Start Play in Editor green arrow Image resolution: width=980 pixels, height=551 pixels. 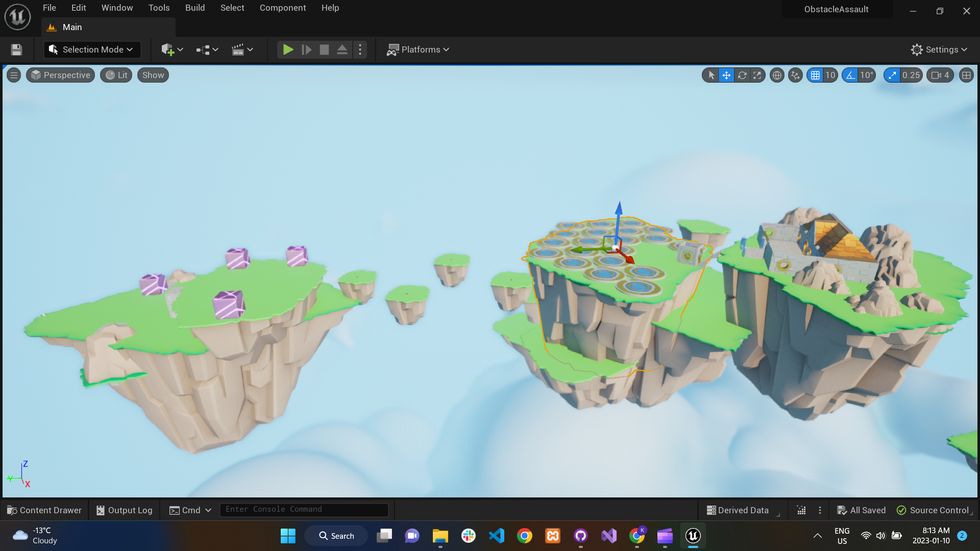(x=288, y=49)
